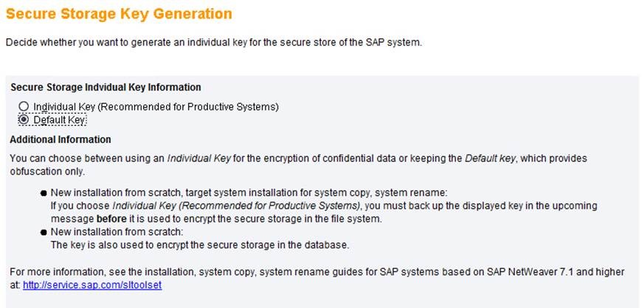
Task: Click the second 'New installation from scratch:' bullet text
Action: tap(117, 232)
